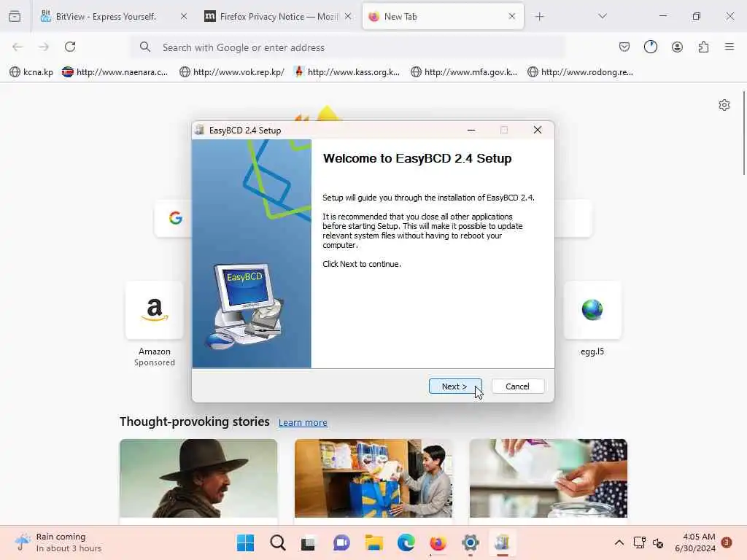Expand the list all tabs dropdown
The height and width of the screenshot is (560, 747).
(603, 17)
